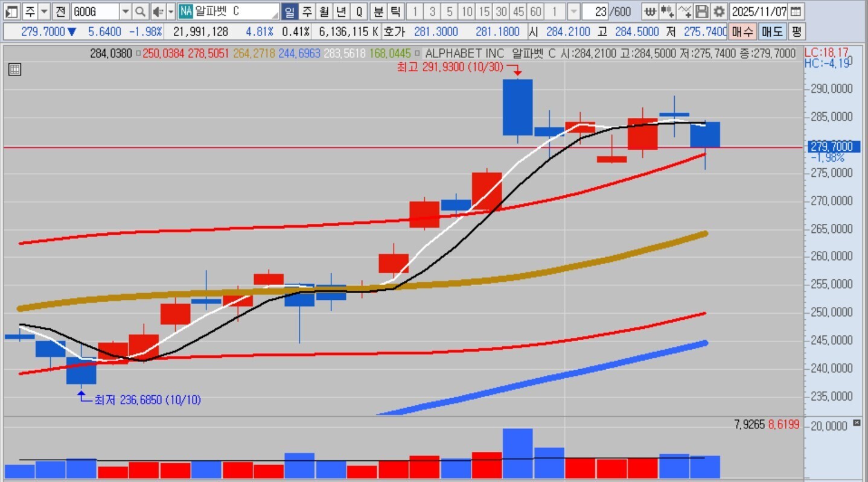Click the add candle chart icon

(x=667, y=11)
